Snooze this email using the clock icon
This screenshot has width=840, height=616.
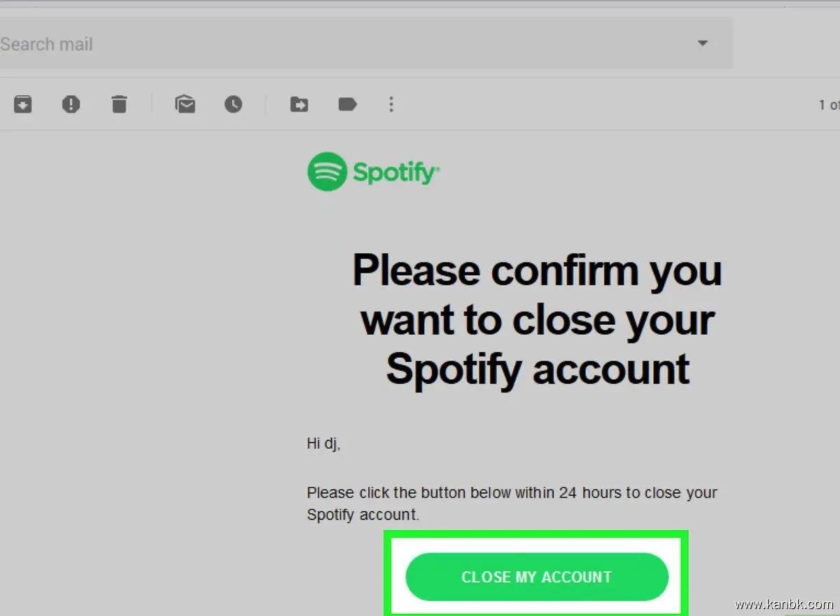pos(233,104)
